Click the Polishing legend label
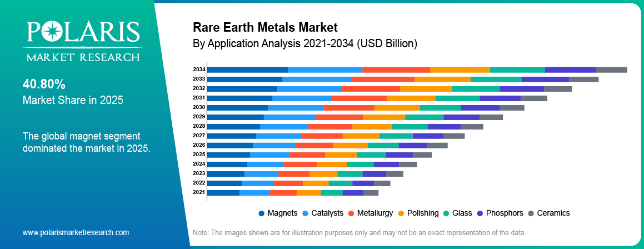 click(x=423, y=213)
